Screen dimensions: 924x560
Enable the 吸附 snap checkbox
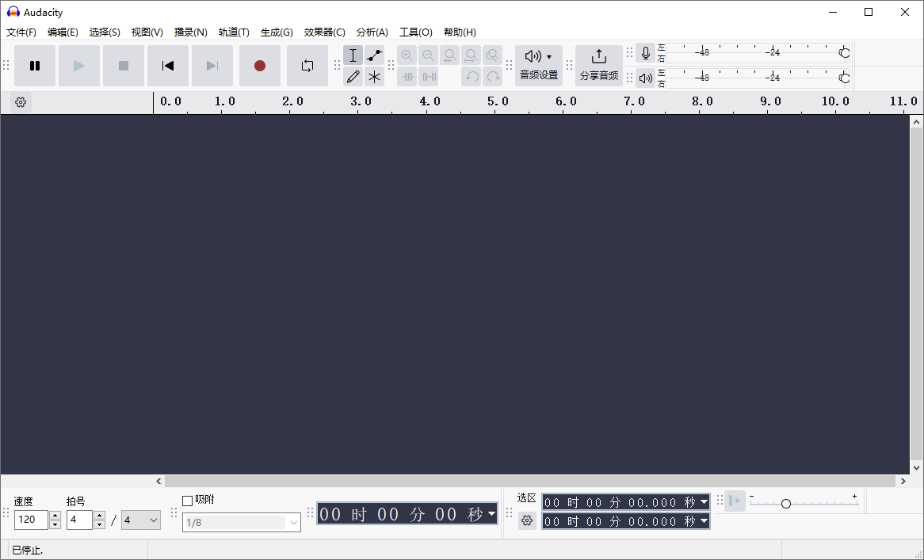pyautogui.click(x=188, y=500)
